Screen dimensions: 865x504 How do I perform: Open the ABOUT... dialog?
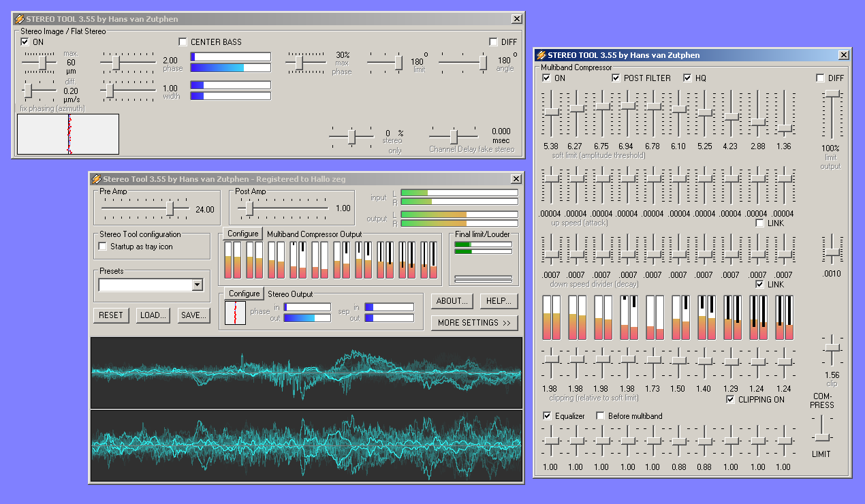pyautogui.click(x=452, y=301)
